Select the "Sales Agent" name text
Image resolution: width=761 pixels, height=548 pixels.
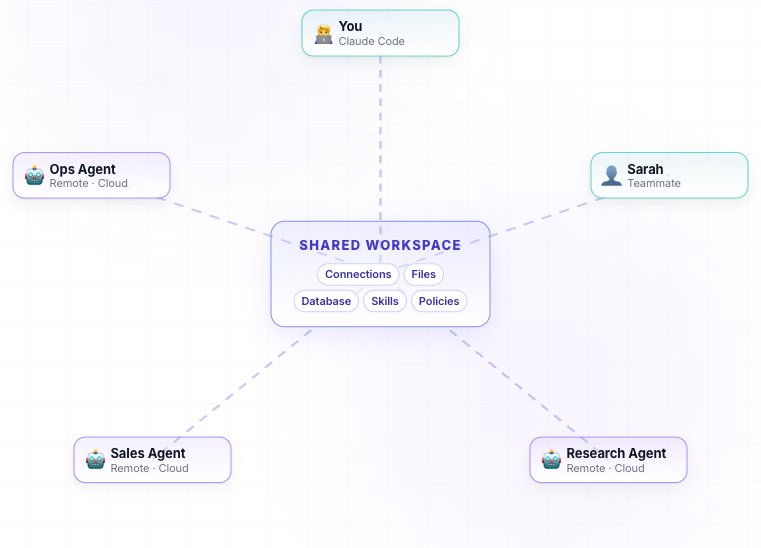tap(148, 453)
